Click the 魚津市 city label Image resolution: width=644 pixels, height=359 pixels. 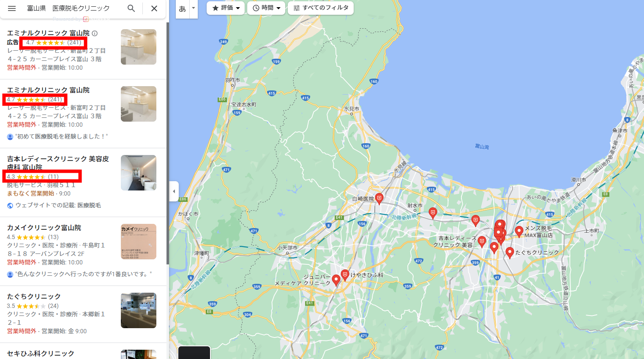[620, 131]
